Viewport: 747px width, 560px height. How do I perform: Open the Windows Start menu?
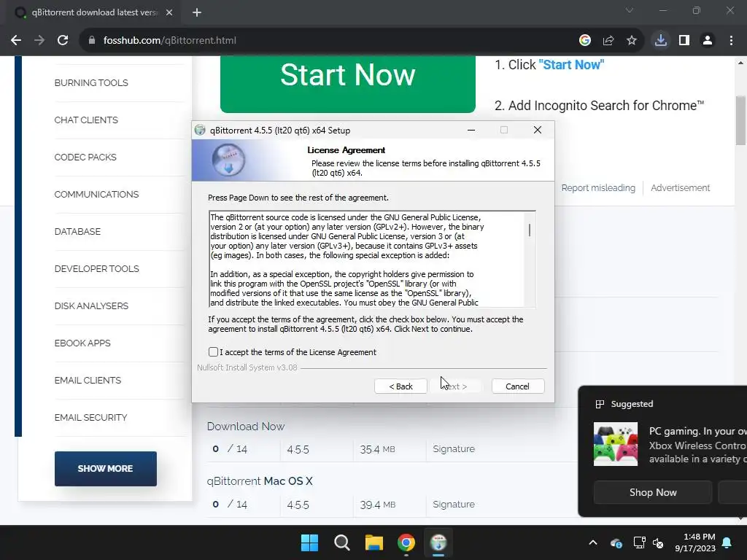[309, 542]
